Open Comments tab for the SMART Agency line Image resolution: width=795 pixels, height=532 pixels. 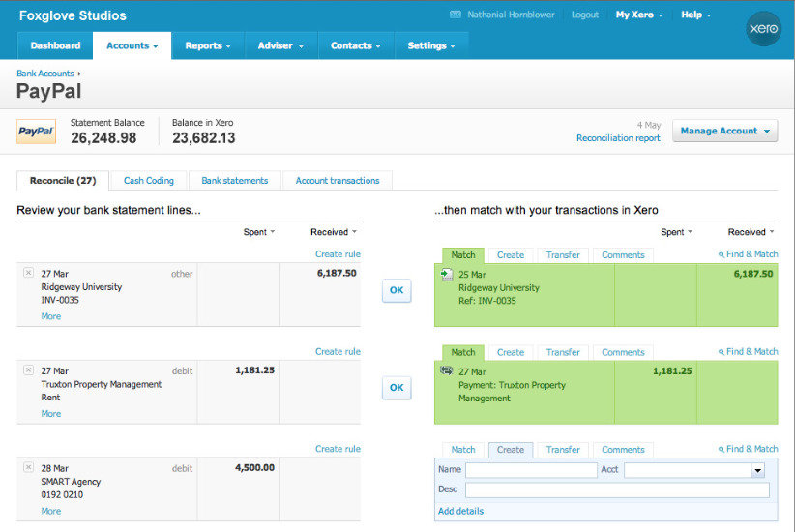[623, 450]
